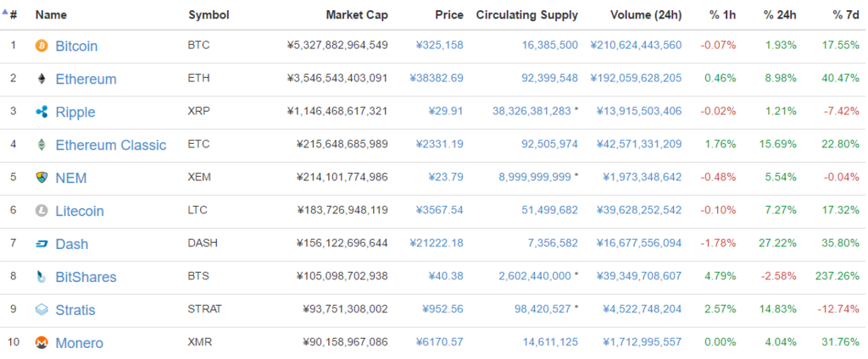Open the Dash name link
The image size is (868, 359).
[x=71, y=244]
